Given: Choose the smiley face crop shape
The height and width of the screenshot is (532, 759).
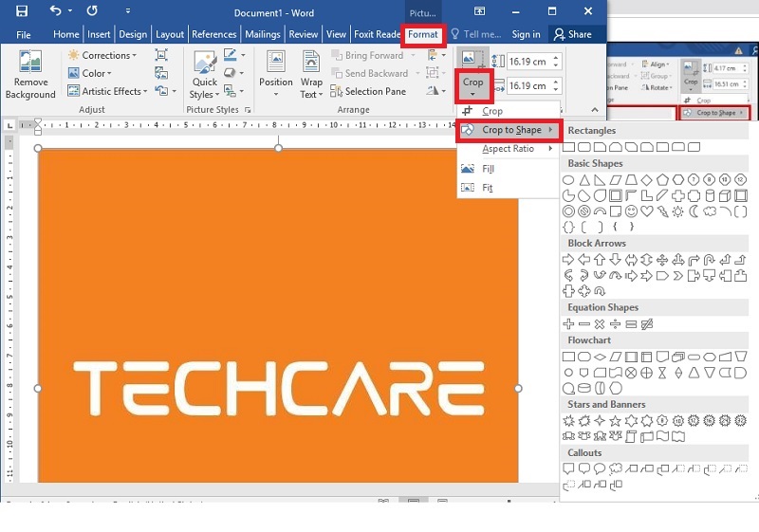Looking at the screenshot, I should tap(631, 211).
